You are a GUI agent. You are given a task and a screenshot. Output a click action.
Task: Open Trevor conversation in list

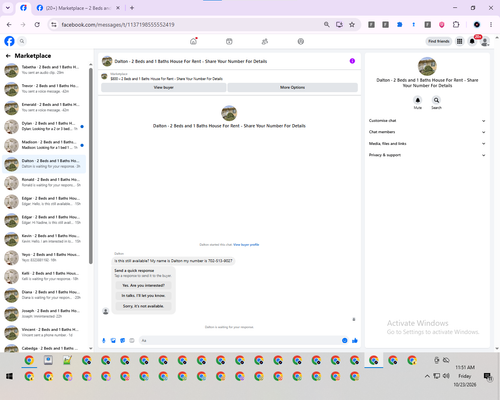(x=44, y=89)
